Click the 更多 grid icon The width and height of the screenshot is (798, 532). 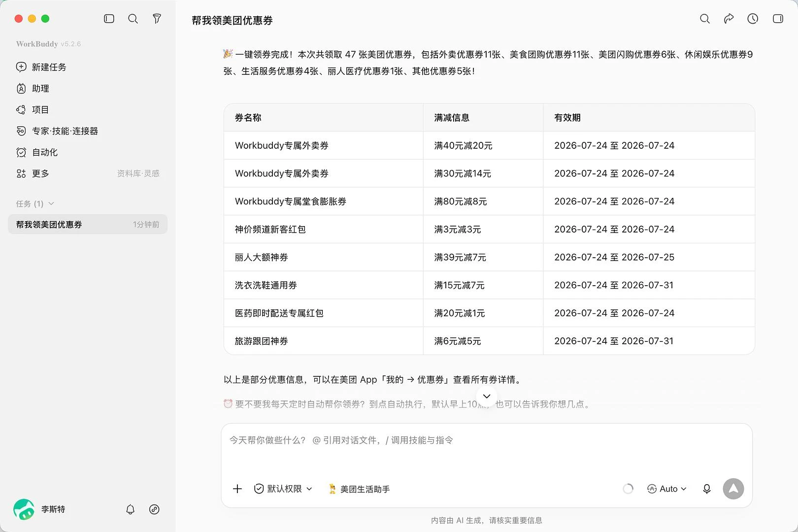point(21,173)
